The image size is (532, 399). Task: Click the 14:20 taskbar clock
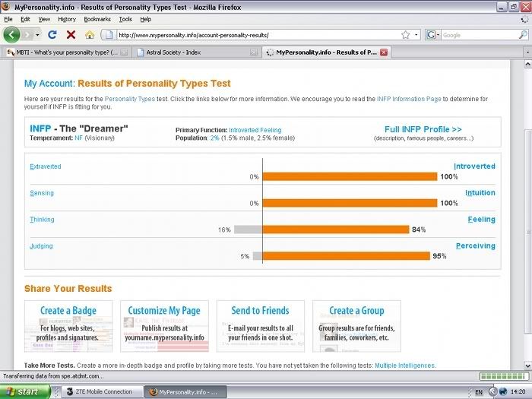click(x=518, y=392)
